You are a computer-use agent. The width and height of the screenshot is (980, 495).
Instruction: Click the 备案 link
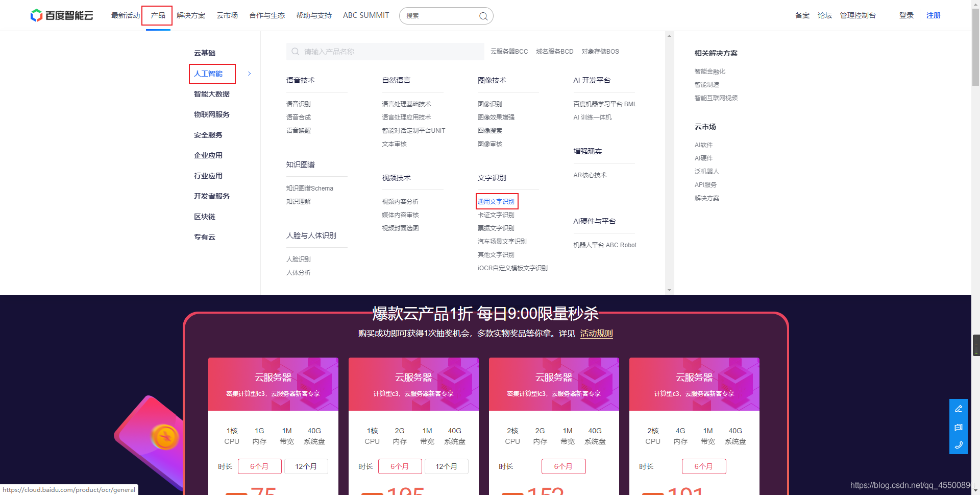click(802, 15)
